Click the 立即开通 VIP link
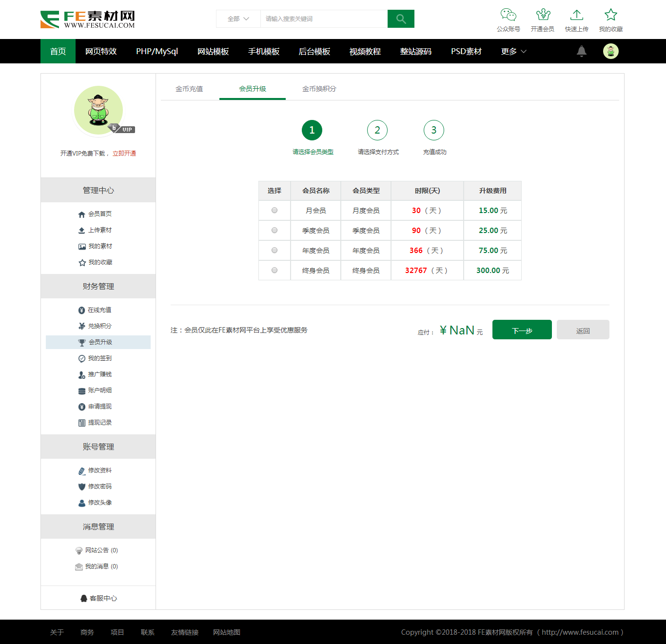This screenshot has height=644, width=666. point(124,154)
